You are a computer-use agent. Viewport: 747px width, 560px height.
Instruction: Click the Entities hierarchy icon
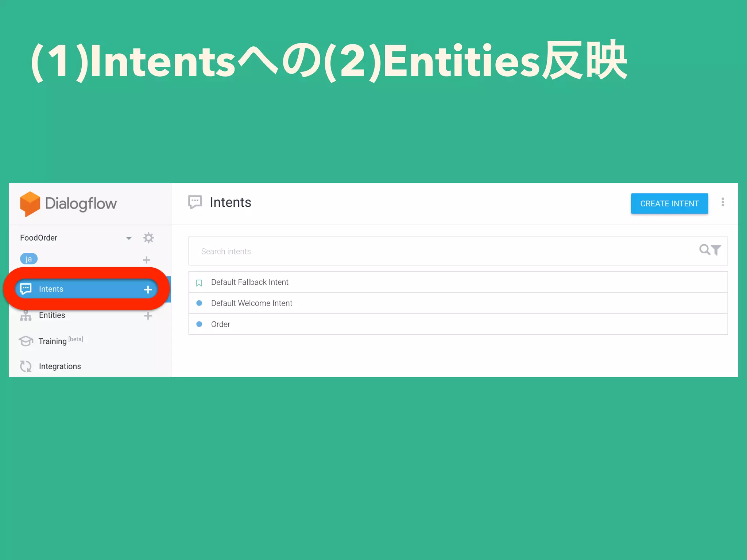(x=26, y=315)
